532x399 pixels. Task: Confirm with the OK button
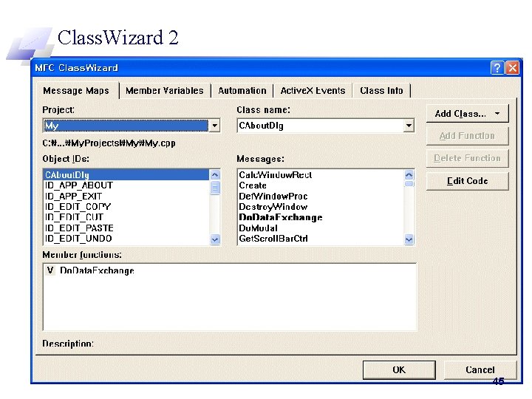click(x=399, y=370)
